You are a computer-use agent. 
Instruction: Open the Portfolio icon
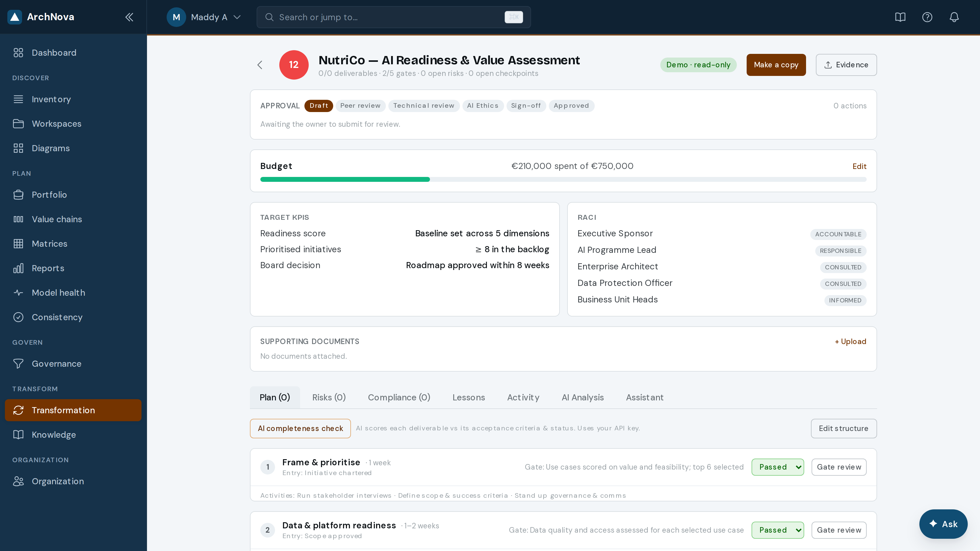tap(18, 195)
